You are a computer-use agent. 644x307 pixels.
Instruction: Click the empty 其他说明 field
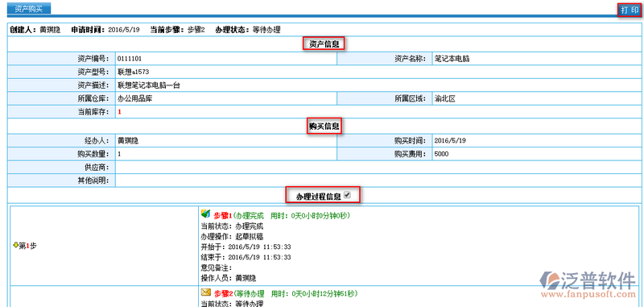pos(378,180)
